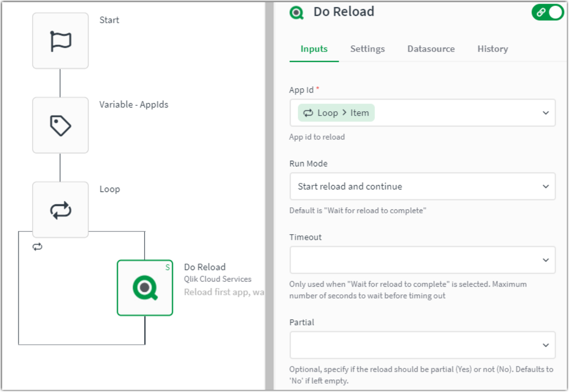
Task: Expand the Timeout dropdown
Action: pos(423,260)
